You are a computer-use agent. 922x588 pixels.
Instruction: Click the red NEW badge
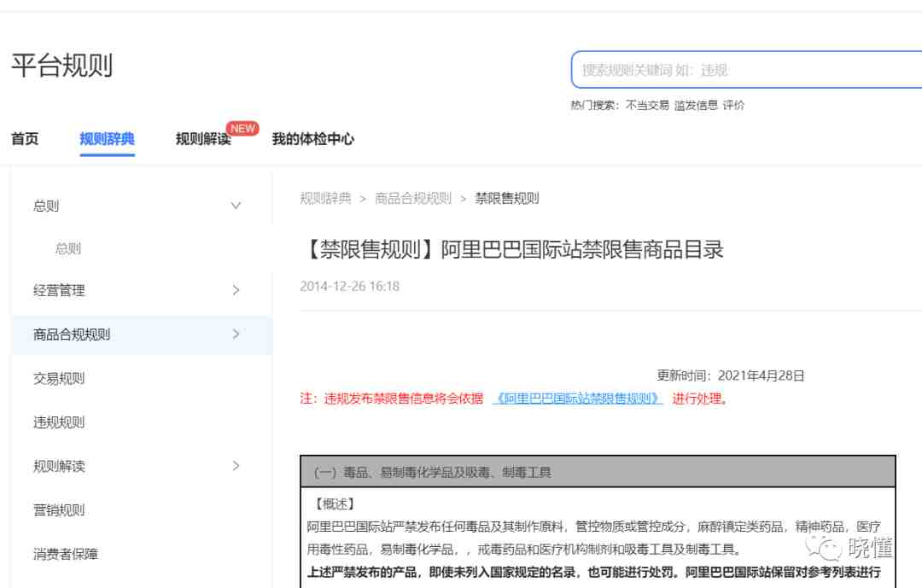click(242, 129)
